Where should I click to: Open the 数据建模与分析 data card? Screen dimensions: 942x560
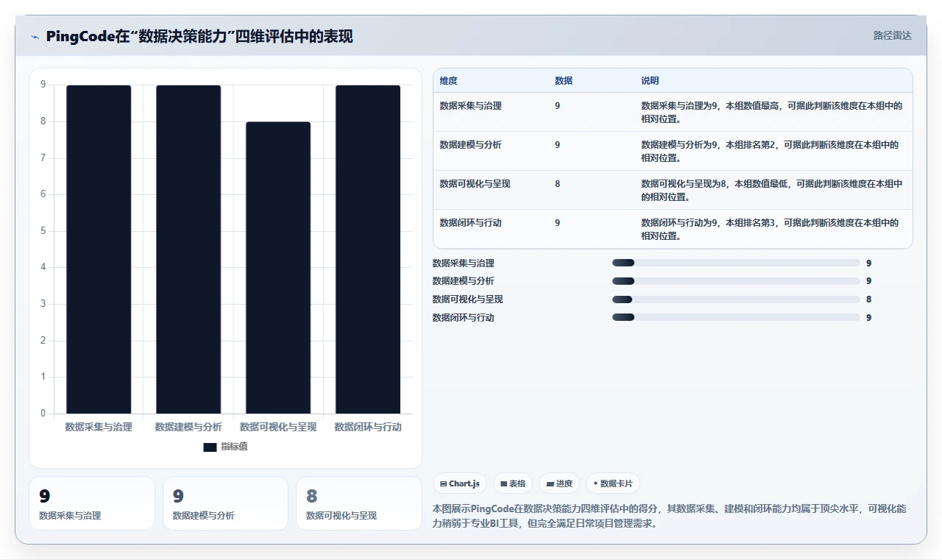tap(225, 503)
